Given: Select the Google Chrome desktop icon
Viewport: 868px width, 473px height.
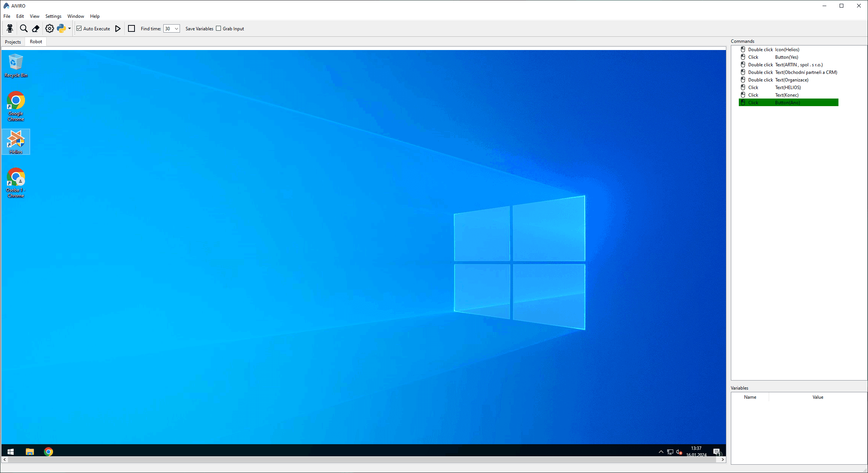Looking at the screenshot, I should pos(16,106).
